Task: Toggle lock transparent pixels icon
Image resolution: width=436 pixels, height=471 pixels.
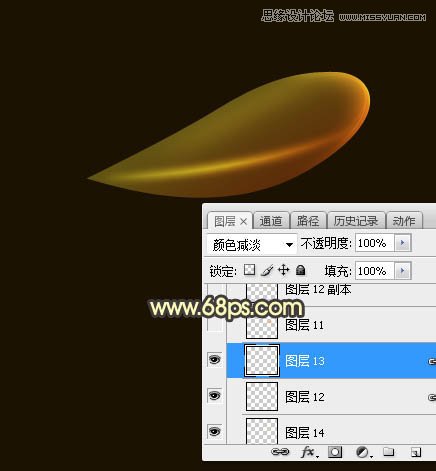Action: click(249, 270)
